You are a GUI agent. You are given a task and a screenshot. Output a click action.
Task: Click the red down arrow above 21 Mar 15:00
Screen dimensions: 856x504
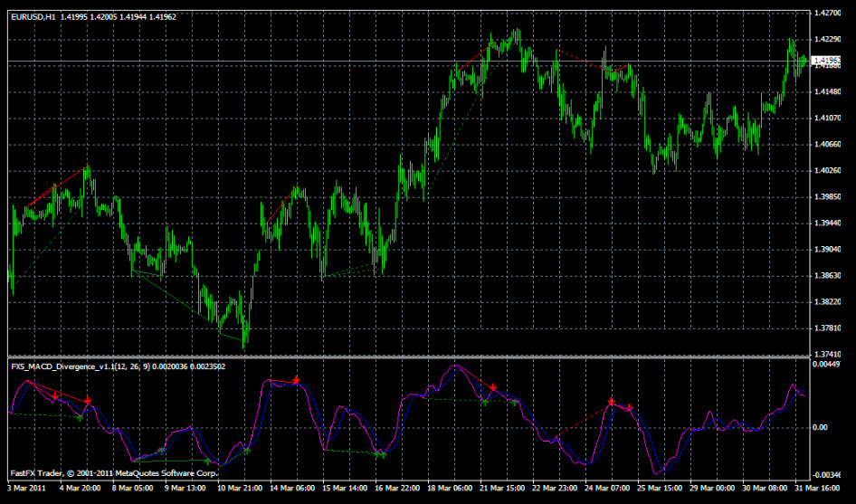(493, 388)
